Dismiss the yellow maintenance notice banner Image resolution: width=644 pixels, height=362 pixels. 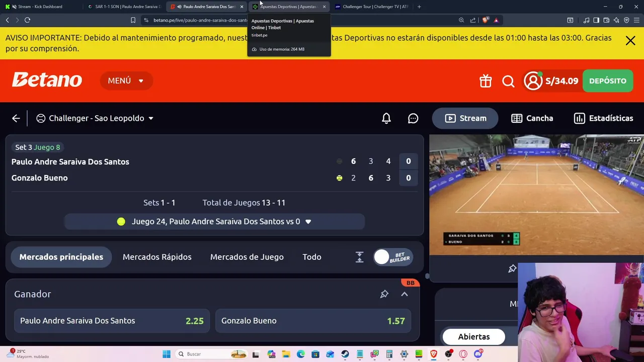tap(630, 41)
